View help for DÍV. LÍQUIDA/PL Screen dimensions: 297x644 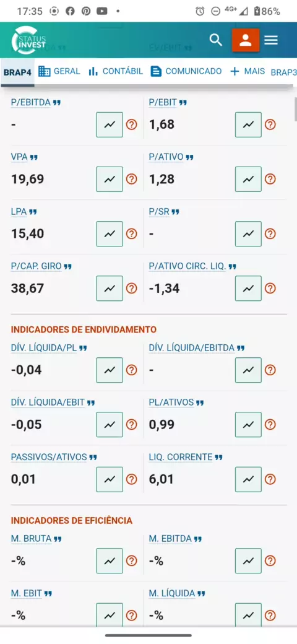coord(131,370)
